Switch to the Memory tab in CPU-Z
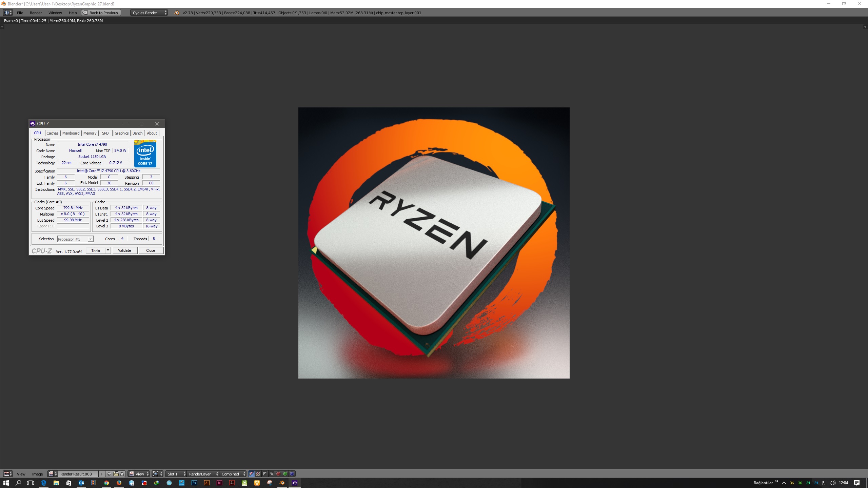Viewport: 868px width, 488px height. pos(90,133)
